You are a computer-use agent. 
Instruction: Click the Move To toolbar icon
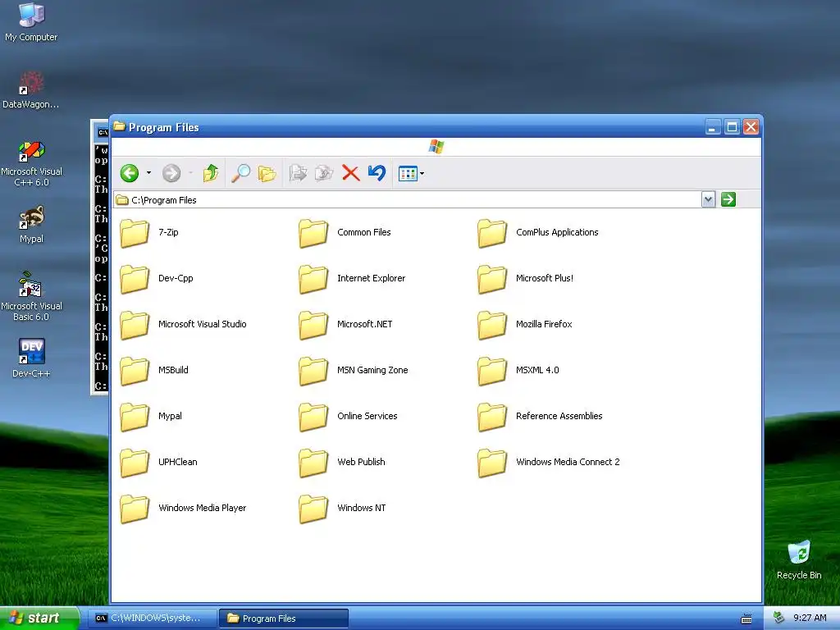click(298, 173)
